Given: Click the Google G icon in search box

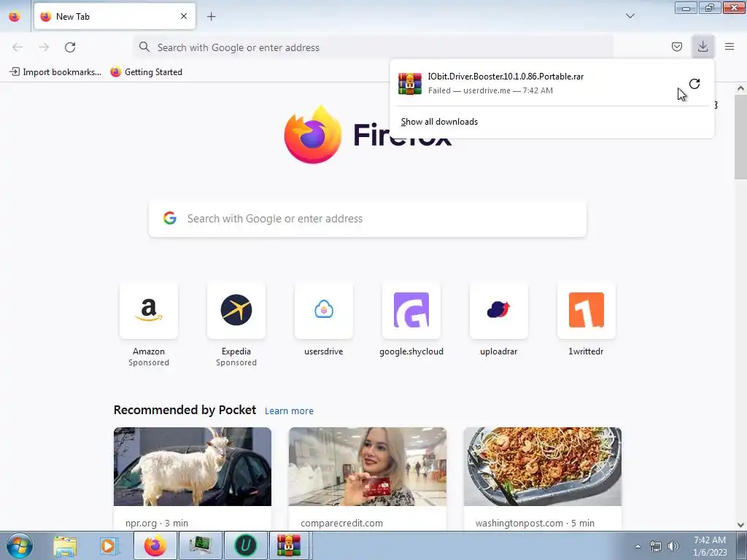Looking at the screenshot, I should point(169,219).
